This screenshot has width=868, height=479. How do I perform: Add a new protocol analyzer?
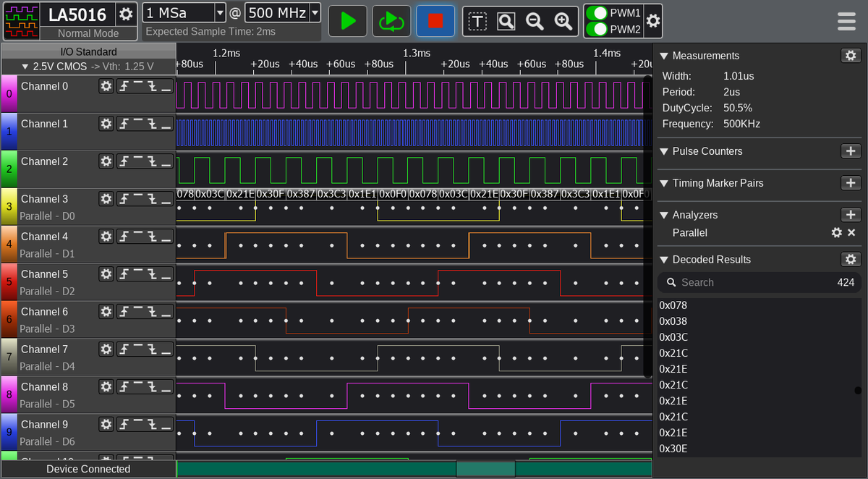tap(851, 215)
